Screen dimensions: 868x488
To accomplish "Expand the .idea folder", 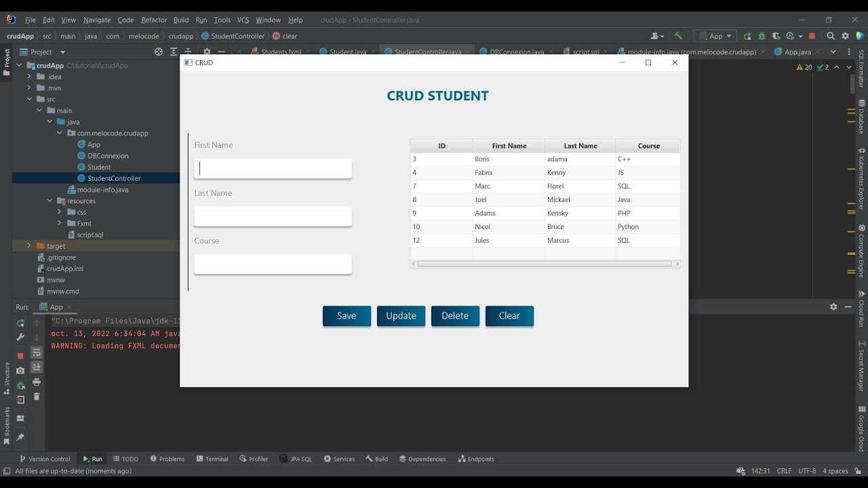I will click(29, 77).
